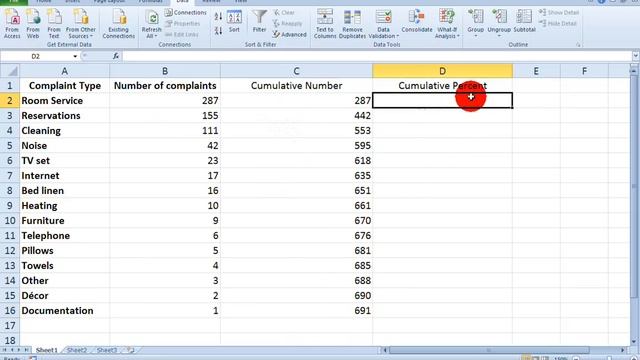Sort Z to A descending
The width and height of the screenshot is (640, 360).
218,31
